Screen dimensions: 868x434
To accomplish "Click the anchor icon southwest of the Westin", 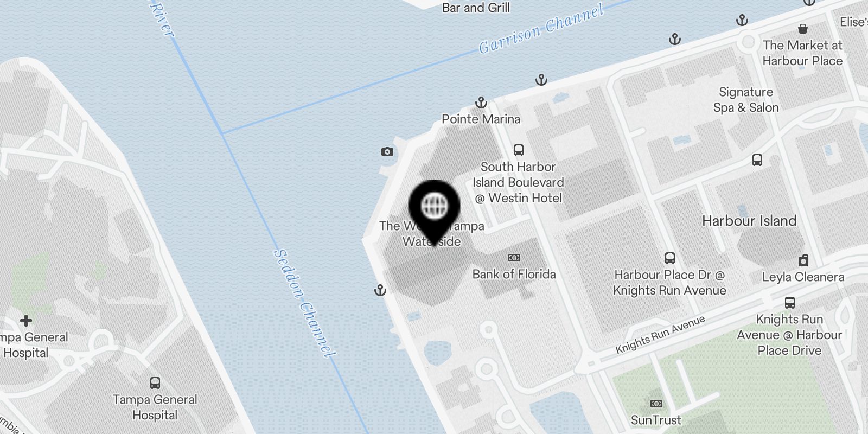I will [x=380, y=290].
